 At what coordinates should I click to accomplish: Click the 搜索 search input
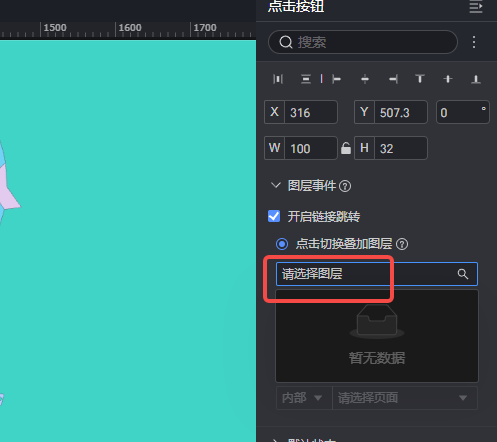[363, 42]
